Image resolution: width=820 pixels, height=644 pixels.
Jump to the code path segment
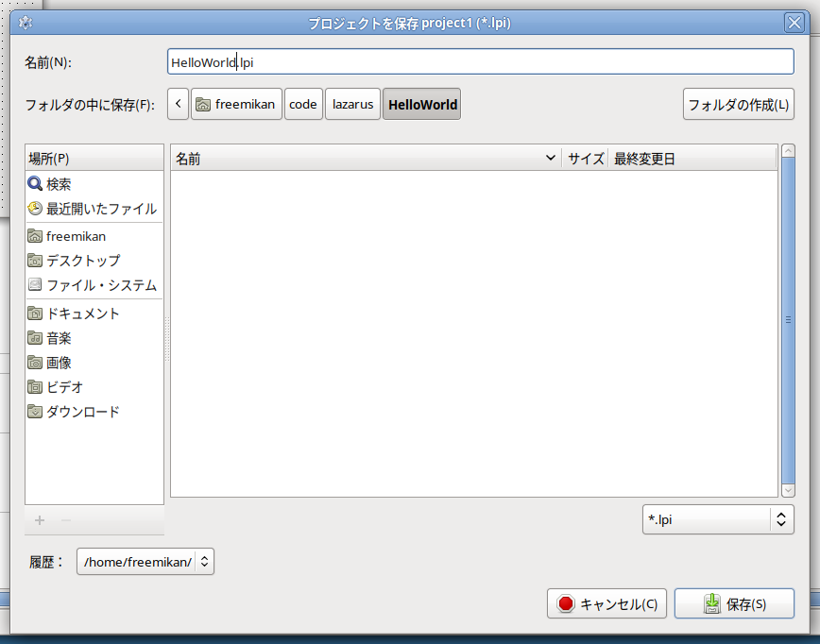click(x=303, y=104)
